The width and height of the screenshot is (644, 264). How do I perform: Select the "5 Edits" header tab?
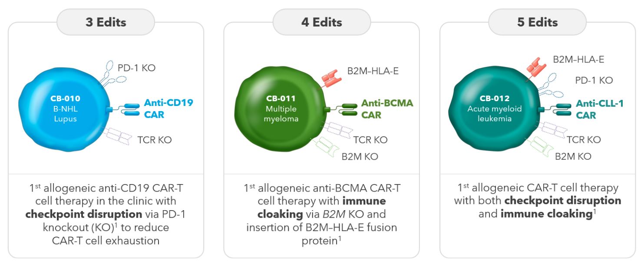537,22
